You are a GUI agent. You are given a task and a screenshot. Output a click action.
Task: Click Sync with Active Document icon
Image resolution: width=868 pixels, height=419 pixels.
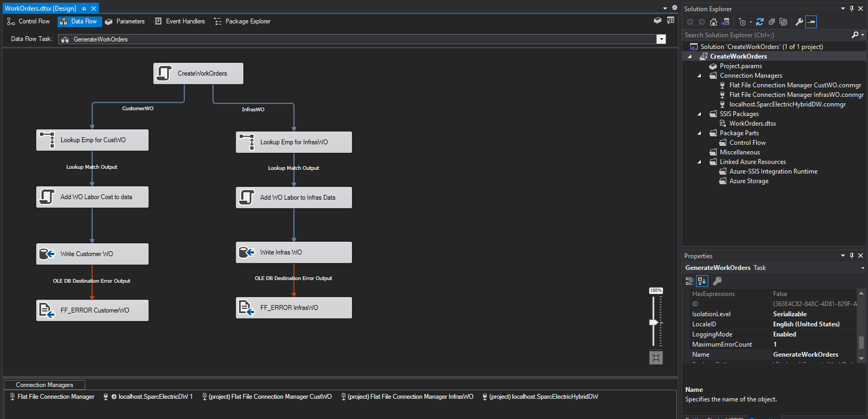760,22
